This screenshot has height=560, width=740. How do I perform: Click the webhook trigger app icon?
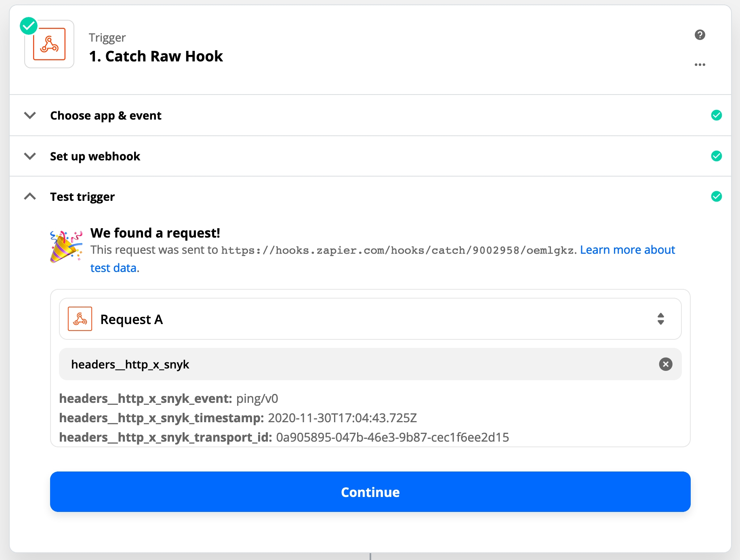pos(49,44)
